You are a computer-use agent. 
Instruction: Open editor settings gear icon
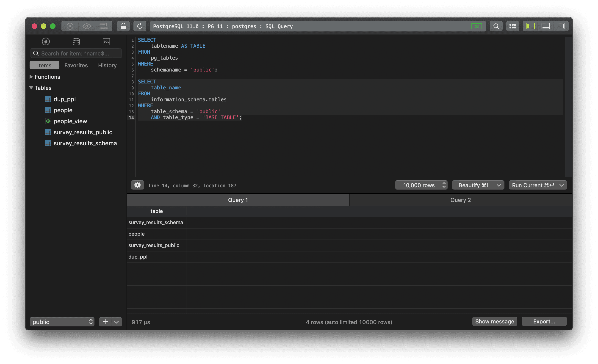click(138, 185)
